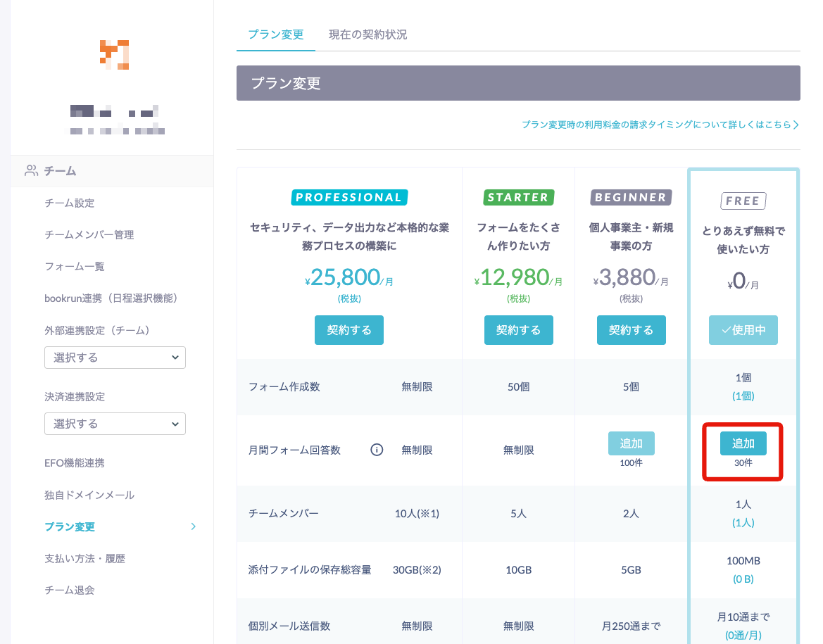Click 追加 in the BEGINNER plan row
This screenshot has width=823, height=644.
631,443
